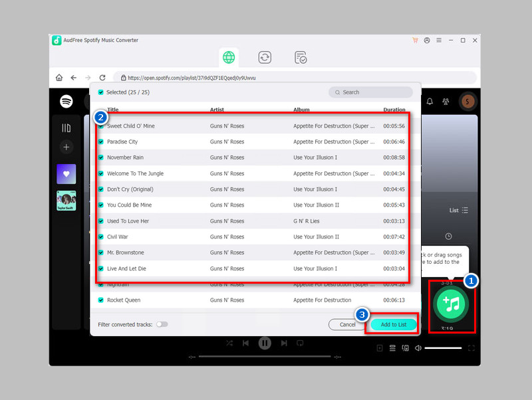Click the AudFree app logo icon
Image resolution: width=532 pixels, height=400 pixels.
tap(57, 40)
